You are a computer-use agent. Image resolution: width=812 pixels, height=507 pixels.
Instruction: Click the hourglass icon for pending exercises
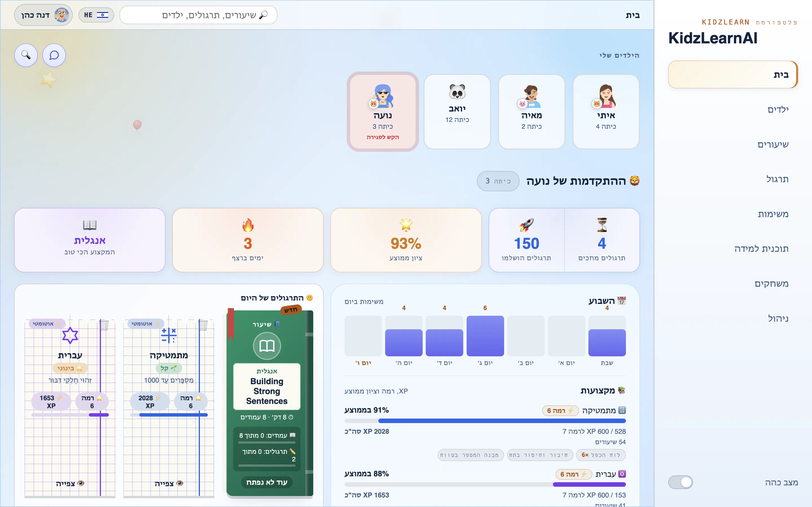(x=602, y=225)
